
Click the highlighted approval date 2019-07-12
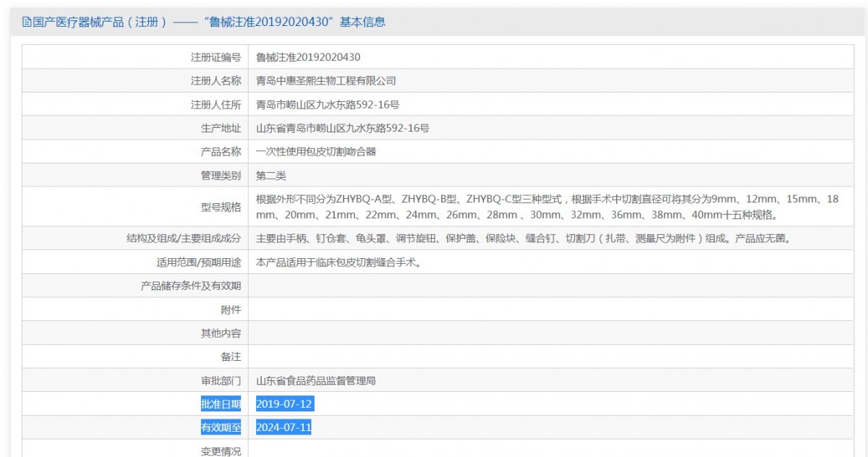284,404
